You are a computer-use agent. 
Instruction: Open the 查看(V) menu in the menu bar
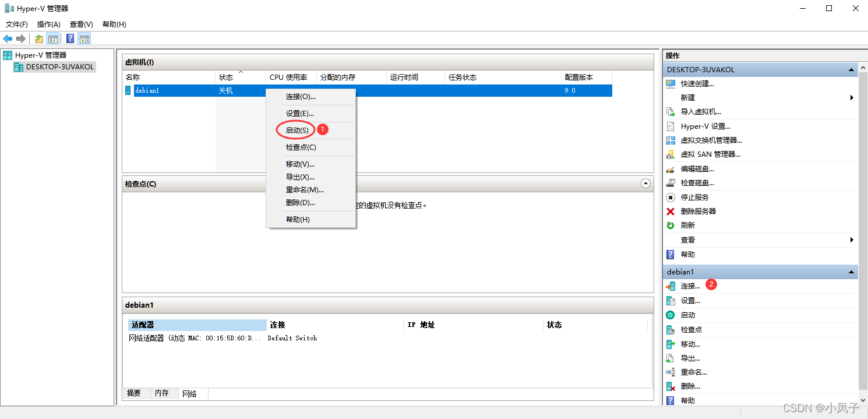click(x=82, y=24)
